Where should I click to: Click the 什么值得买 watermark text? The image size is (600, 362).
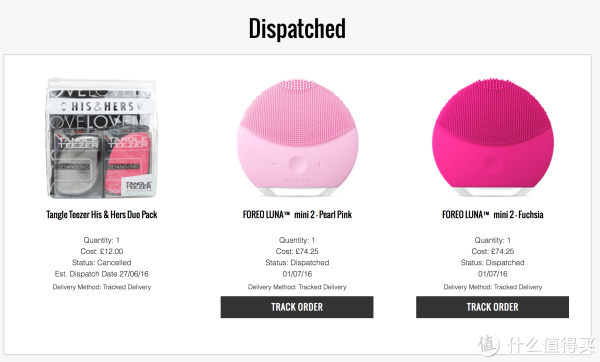tap(551, 345)
